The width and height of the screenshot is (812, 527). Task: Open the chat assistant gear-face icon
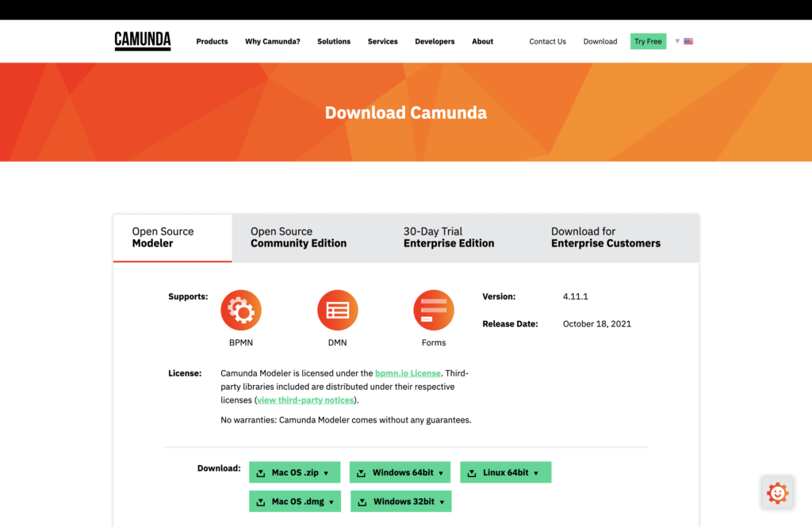click(777, 493)
